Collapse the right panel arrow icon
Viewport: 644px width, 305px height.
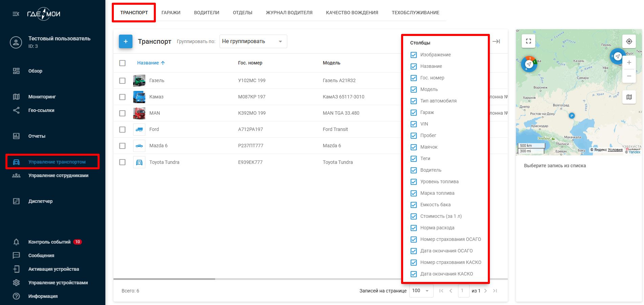496,41
